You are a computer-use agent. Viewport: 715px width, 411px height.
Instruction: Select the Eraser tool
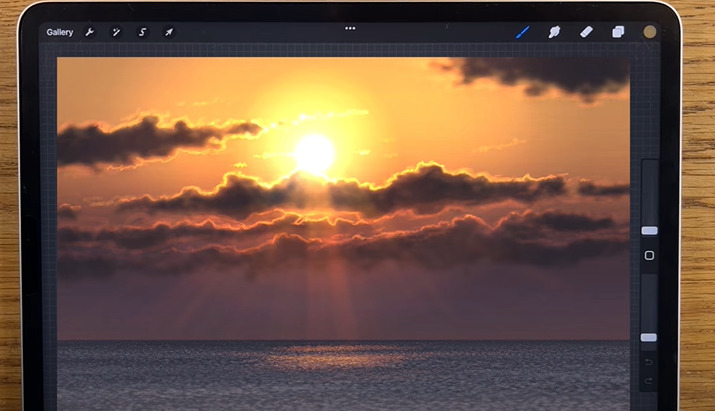(x=586, y=32)
